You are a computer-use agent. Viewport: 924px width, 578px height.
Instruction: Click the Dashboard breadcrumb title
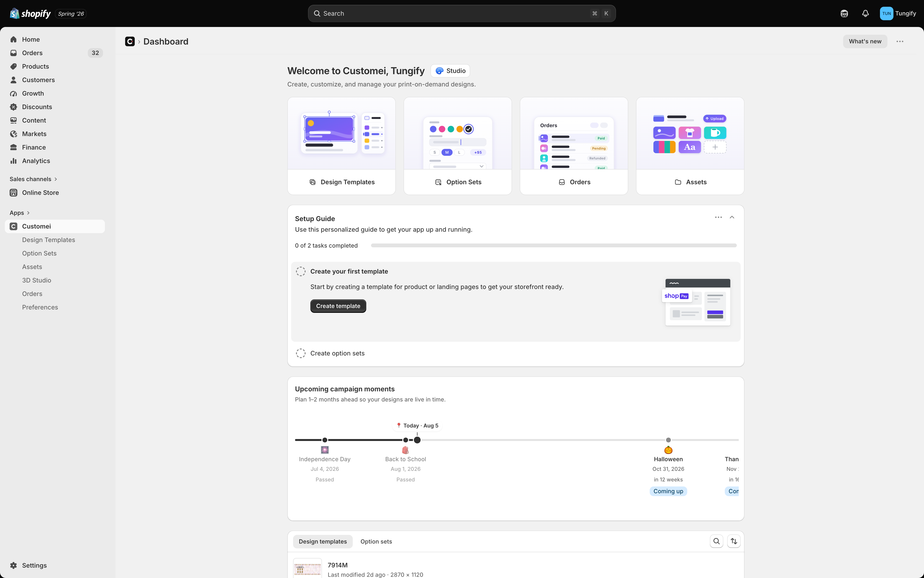(166, 41)
